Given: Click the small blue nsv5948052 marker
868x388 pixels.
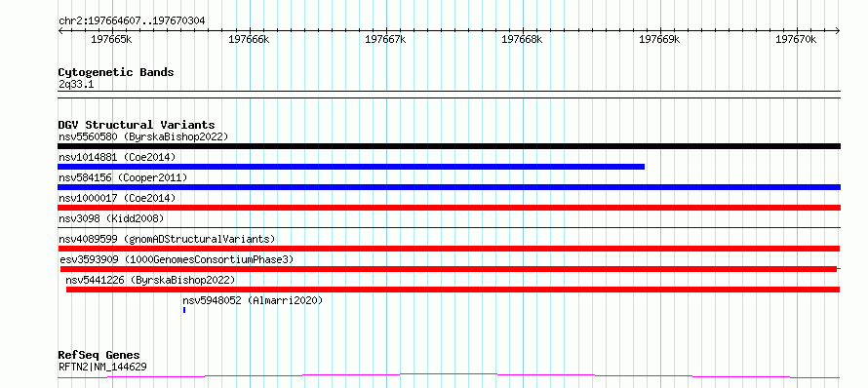Looking at the screenshot, I should [184, 311].
